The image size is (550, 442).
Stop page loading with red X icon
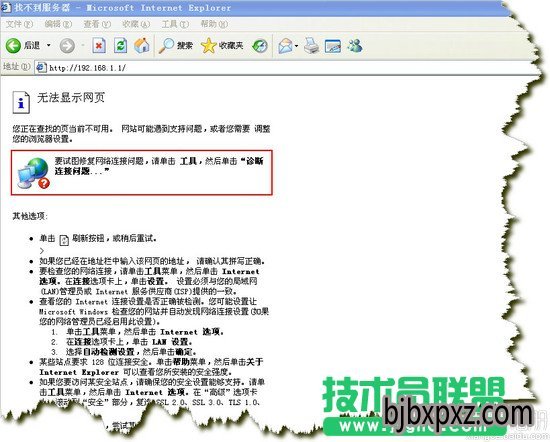[x=99, y=46]
